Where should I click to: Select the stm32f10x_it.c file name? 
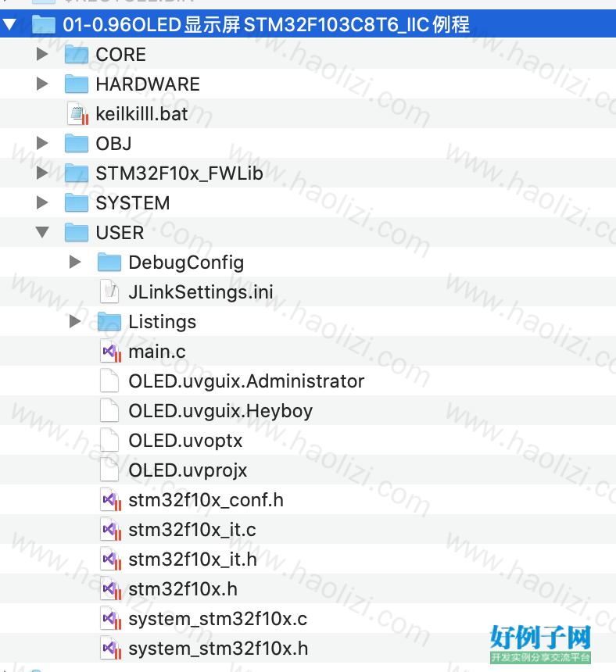192,530
